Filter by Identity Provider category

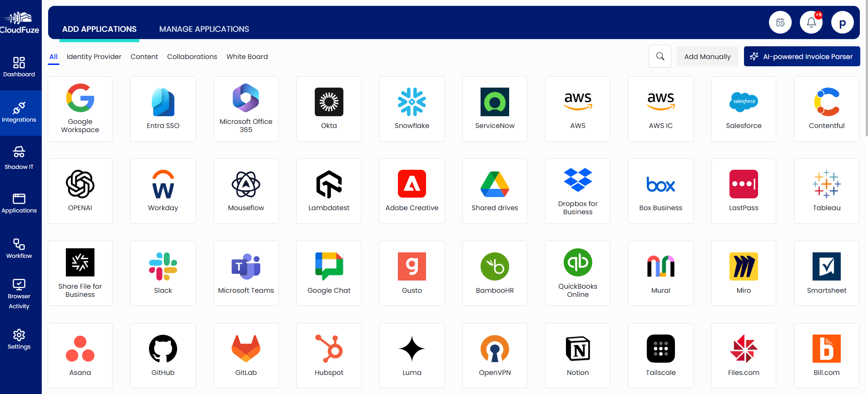[94, 57]
